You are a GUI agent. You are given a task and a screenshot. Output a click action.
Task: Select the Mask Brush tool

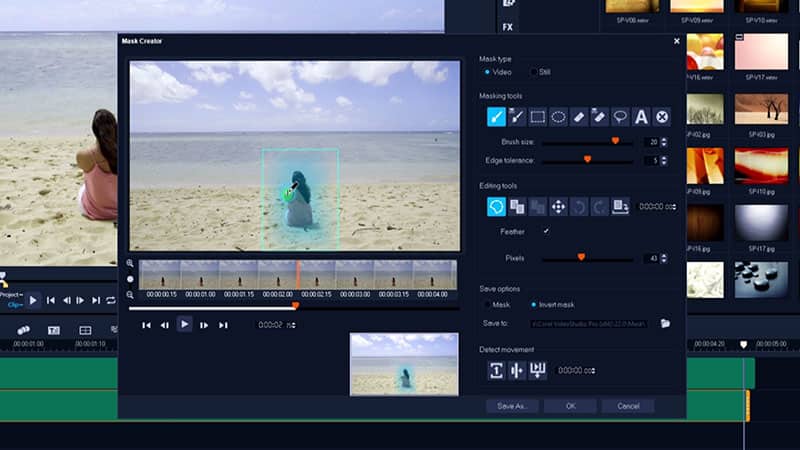[x=496, y=117]
